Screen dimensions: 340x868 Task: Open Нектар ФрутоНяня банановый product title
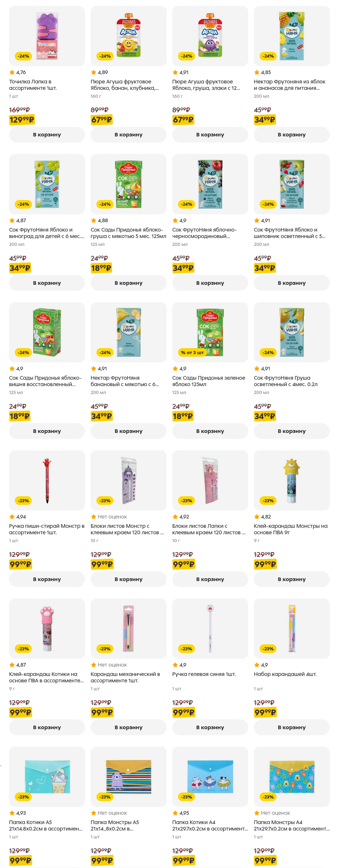click(125, 381)
